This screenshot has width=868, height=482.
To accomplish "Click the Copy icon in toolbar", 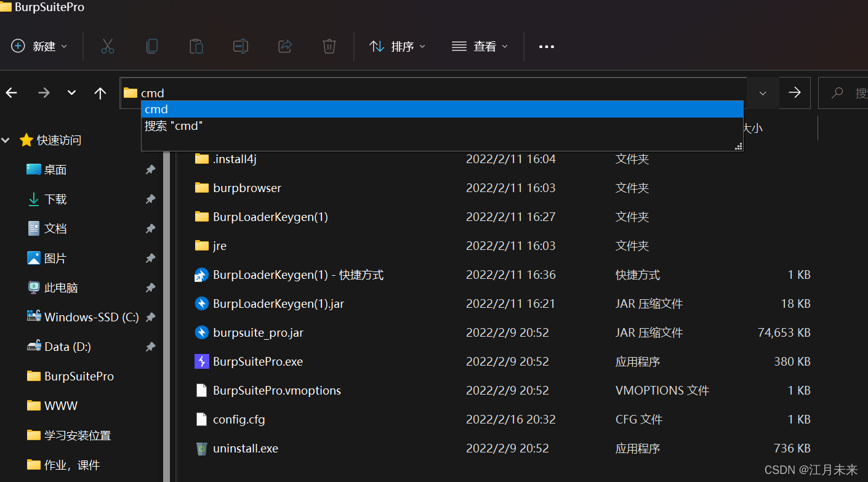I will click(x=152, y=46).
